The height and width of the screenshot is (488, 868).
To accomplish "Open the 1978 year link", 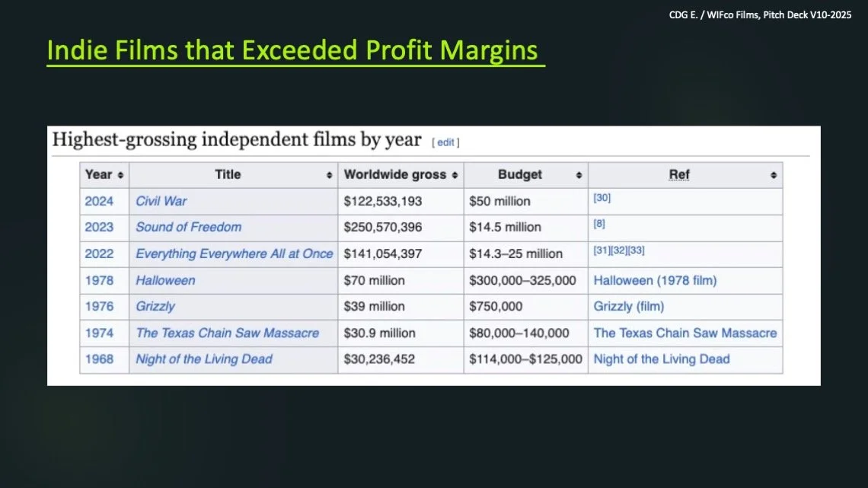I will 99,280.
